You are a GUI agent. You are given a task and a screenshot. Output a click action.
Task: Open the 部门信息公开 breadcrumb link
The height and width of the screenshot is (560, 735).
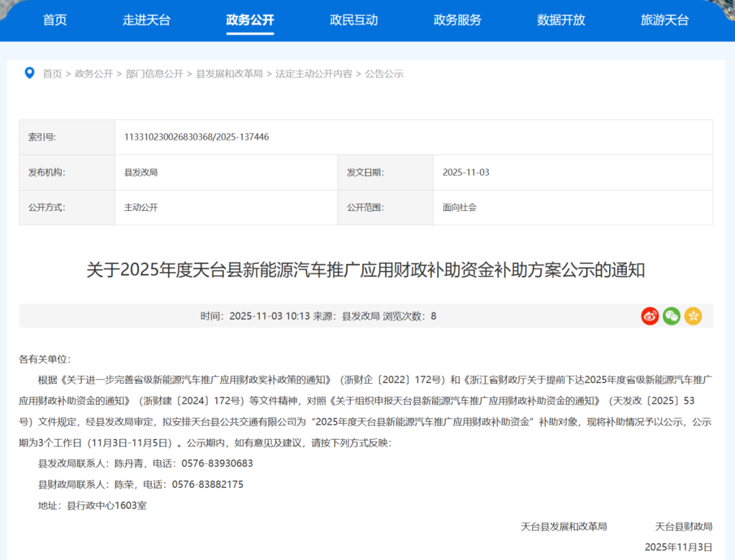click(154, 73)
